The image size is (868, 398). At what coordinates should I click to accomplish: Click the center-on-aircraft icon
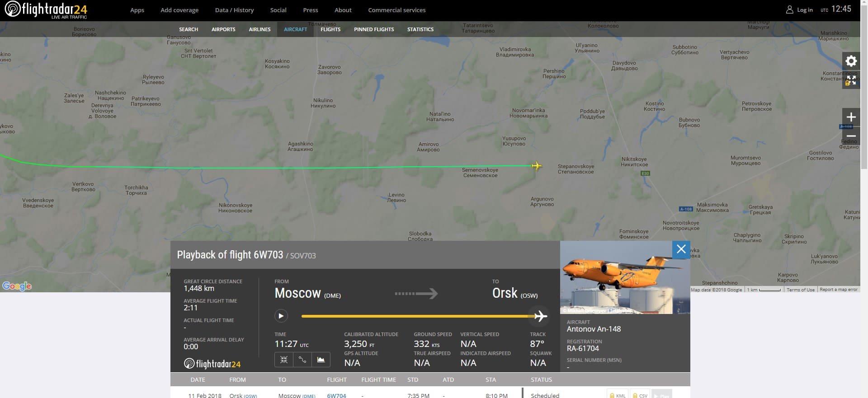(x=284, y=360)
